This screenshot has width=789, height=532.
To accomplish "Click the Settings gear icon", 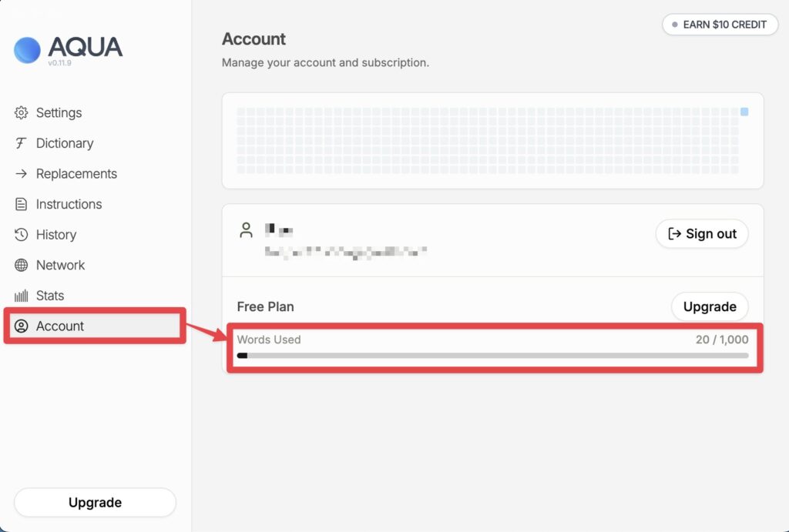I will (x=22, y=113).
